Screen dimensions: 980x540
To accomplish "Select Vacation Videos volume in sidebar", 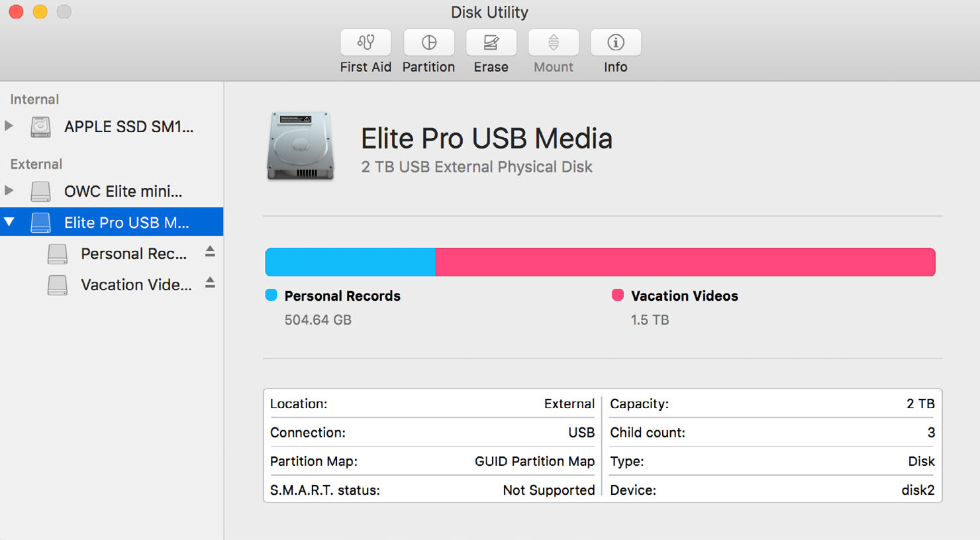I will [x=136, y=285].
